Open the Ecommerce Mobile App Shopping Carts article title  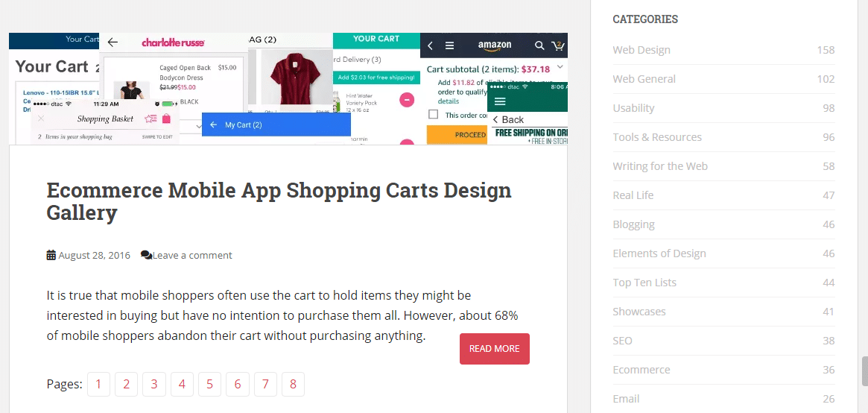279,201
